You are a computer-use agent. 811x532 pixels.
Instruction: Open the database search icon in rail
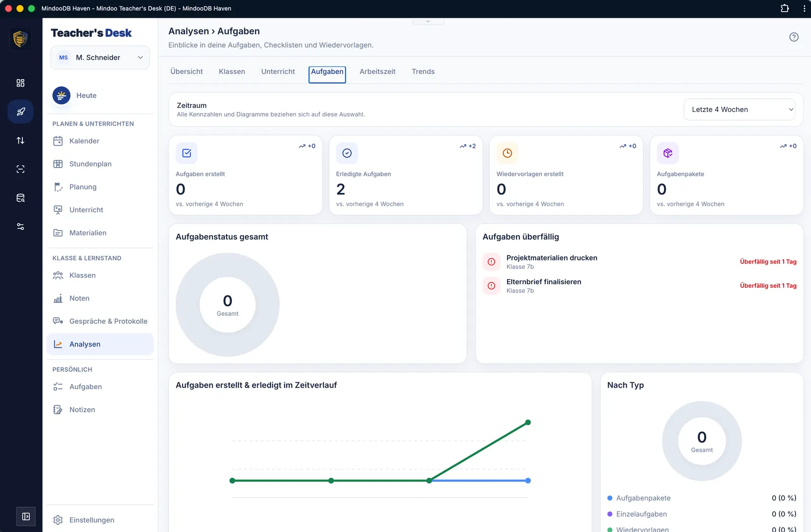click(x=21, y=198)
